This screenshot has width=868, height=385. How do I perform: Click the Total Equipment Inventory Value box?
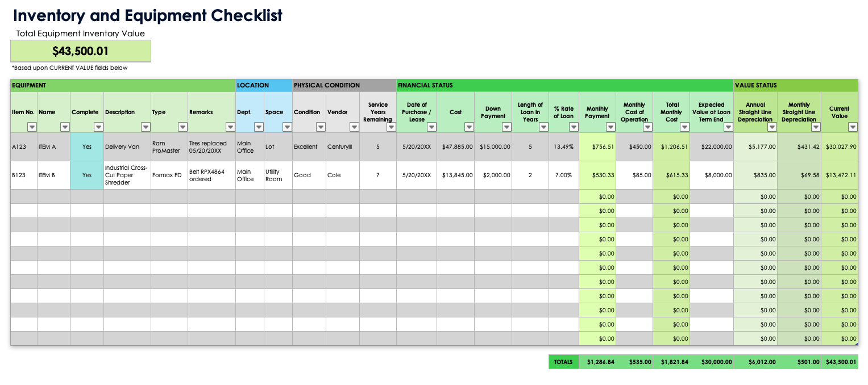tap(81, 51)
